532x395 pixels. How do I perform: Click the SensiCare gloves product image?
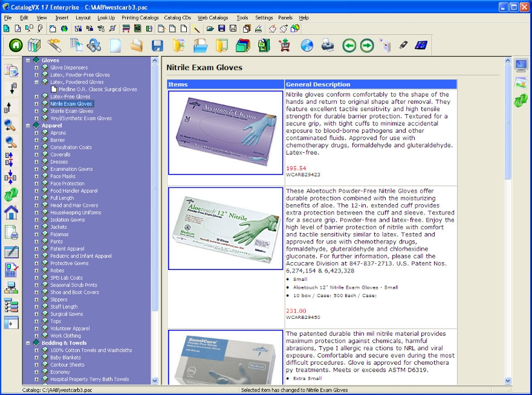225,357
